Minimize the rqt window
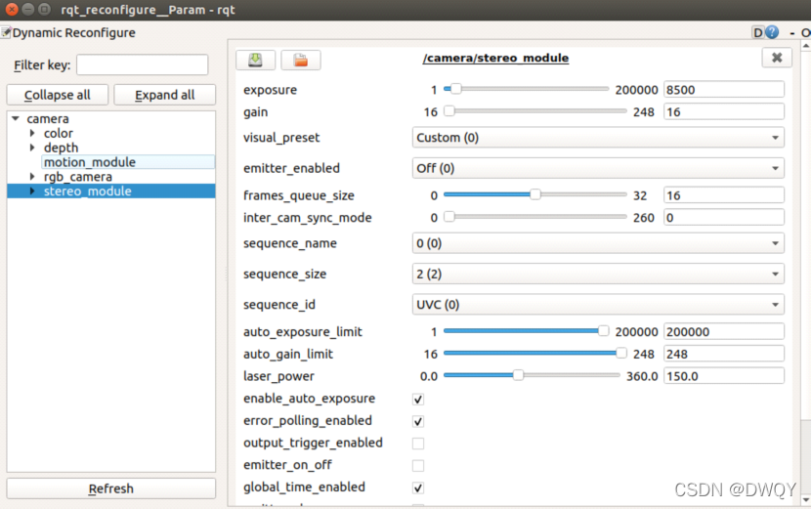812x509 pixels. pos(28,10)
